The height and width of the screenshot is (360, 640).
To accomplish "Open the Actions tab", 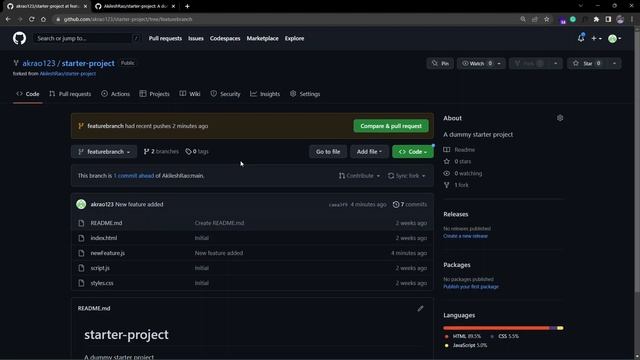I will click(x=116, y=94).
